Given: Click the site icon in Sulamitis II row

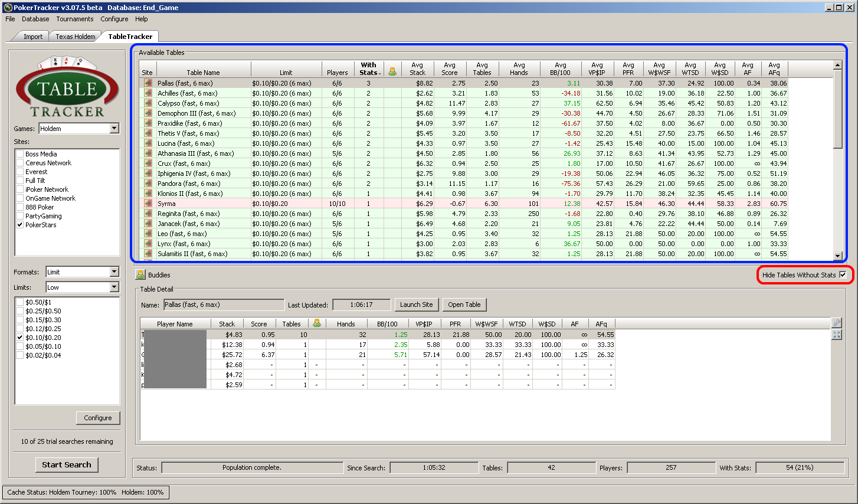Looking at the screenshot, I should coord(148,254).
